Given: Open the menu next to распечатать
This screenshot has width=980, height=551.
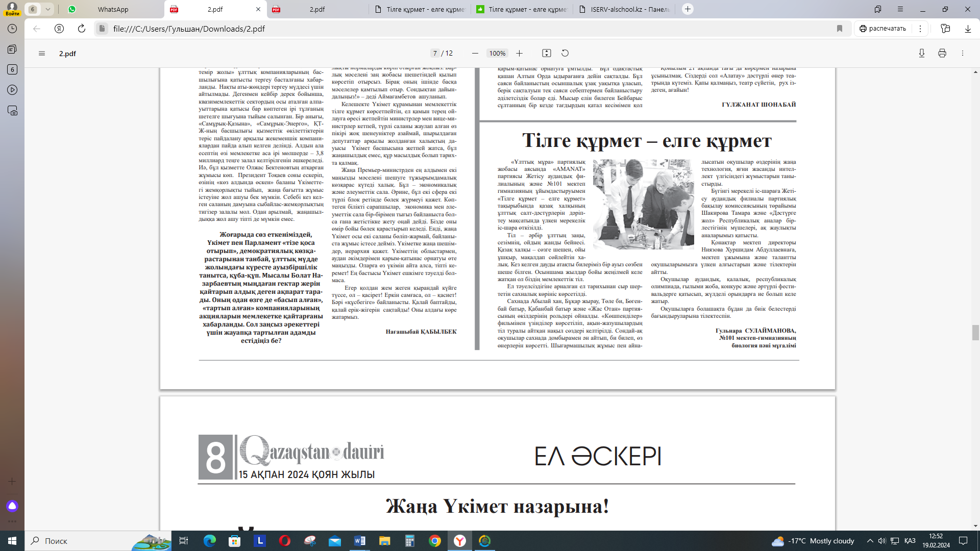Looking at the screenshot, I should point(920,29).
